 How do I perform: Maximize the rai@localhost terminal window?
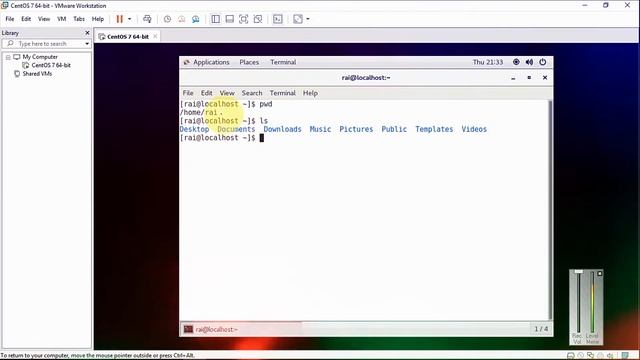pyautogui.click(x=529, y=78)
